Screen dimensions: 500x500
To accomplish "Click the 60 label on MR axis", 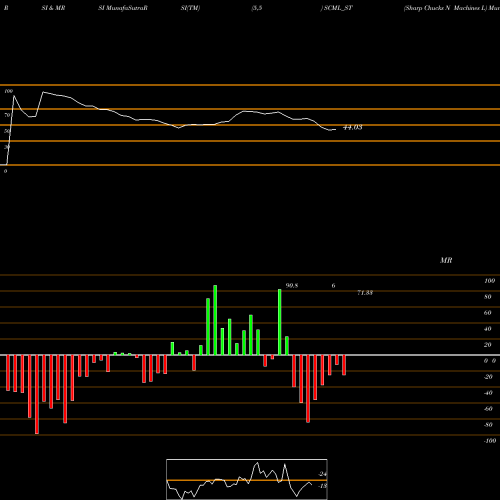I will (x=488, y=313).
